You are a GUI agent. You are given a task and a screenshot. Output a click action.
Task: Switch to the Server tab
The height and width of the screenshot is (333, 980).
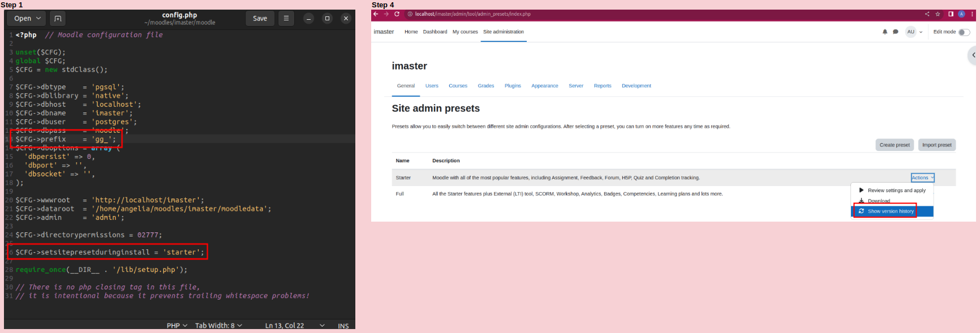[576, 86]
